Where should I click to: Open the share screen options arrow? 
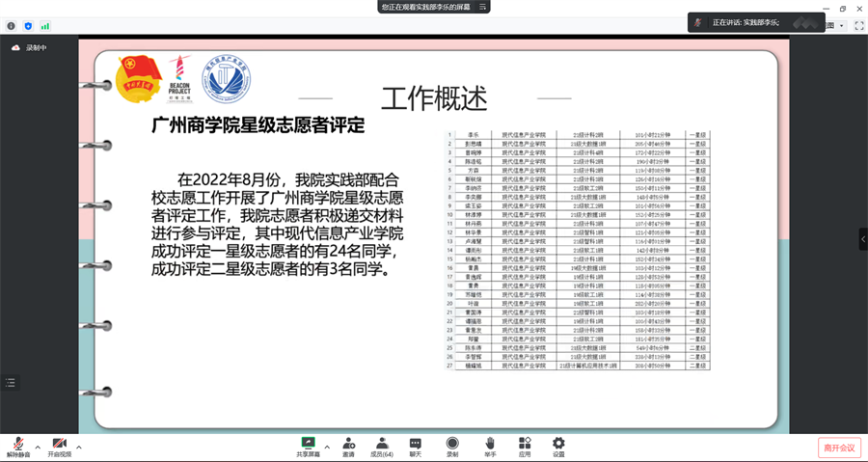click(327, 448)
